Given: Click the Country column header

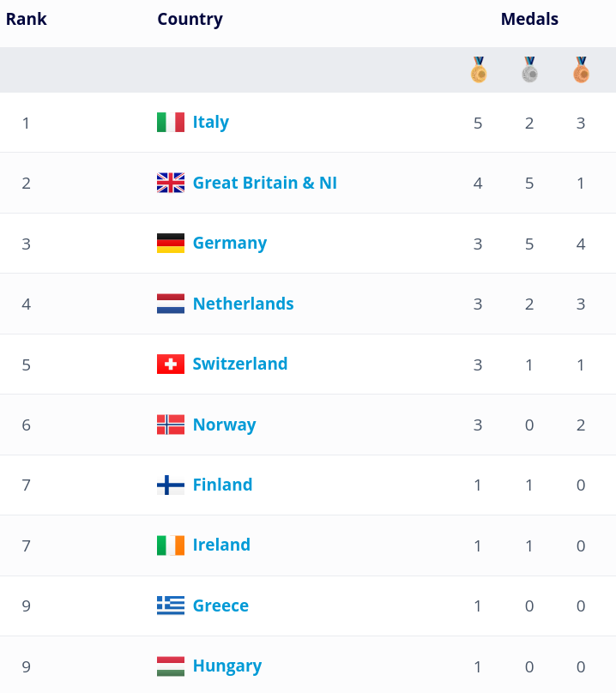Looking at the screenshot, I should tap(190, 20).
